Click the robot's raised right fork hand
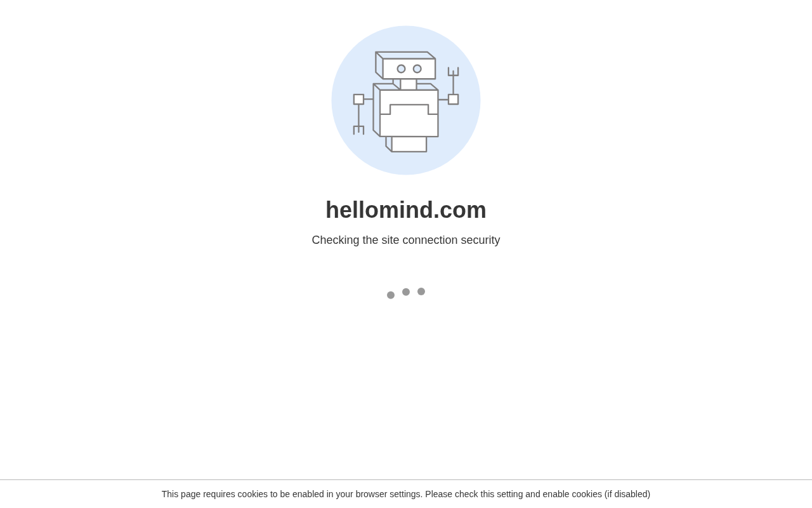The image size is (812, 508). (453, 72)
